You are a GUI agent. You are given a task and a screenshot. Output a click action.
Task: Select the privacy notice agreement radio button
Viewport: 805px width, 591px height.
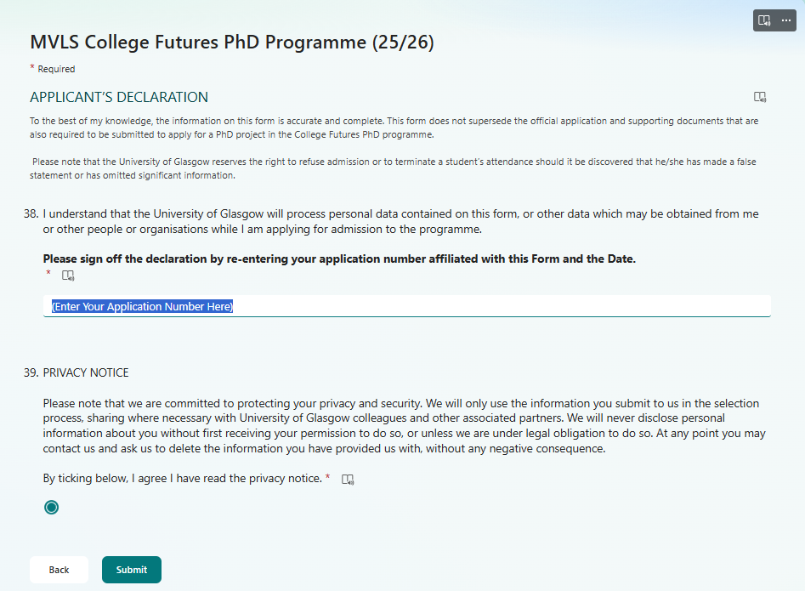pos(52,507)
